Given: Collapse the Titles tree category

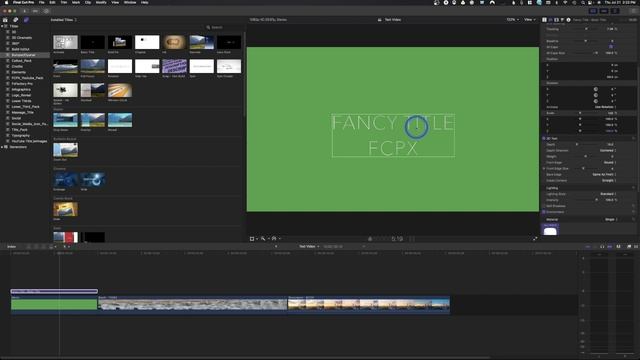Looking at the screenshot, I should point(2,26).
